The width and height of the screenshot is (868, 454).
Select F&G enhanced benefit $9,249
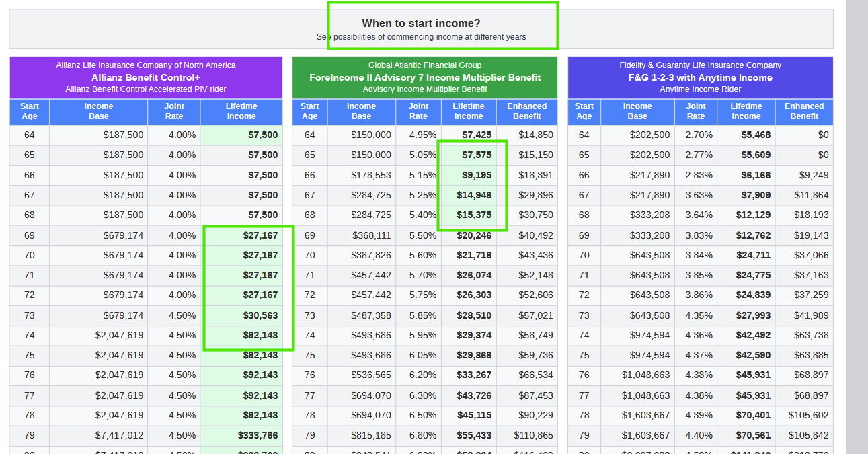click(814, 175)
